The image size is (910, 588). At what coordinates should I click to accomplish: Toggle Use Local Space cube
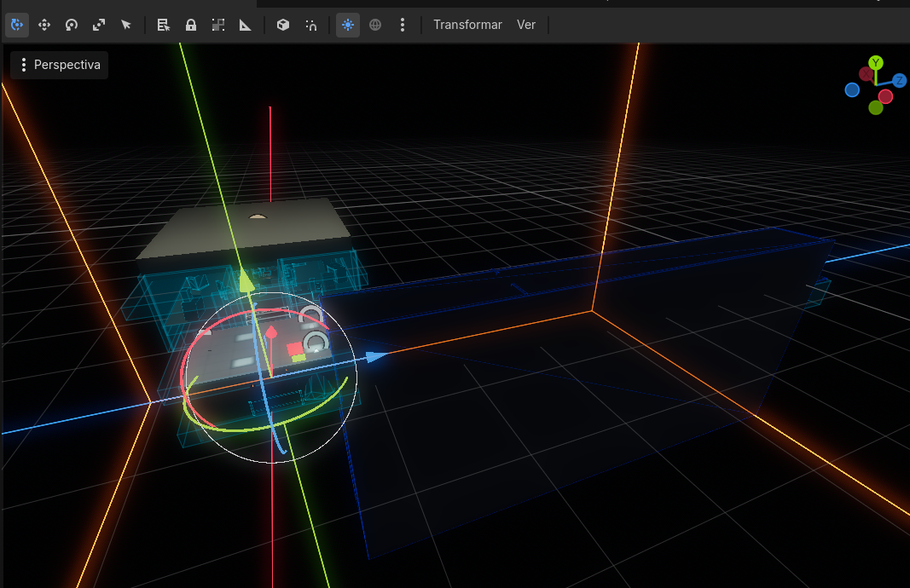[x=283, y=25]
